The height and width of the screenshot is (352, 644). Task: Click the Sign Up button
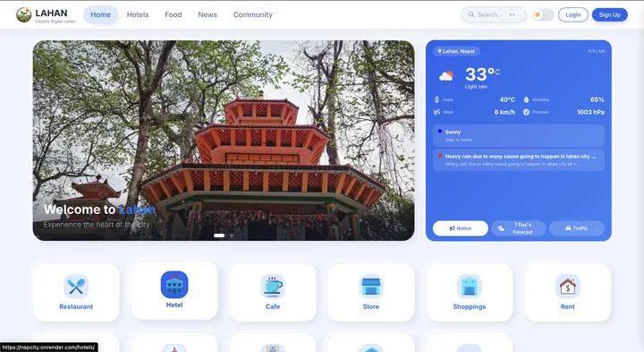609,15
